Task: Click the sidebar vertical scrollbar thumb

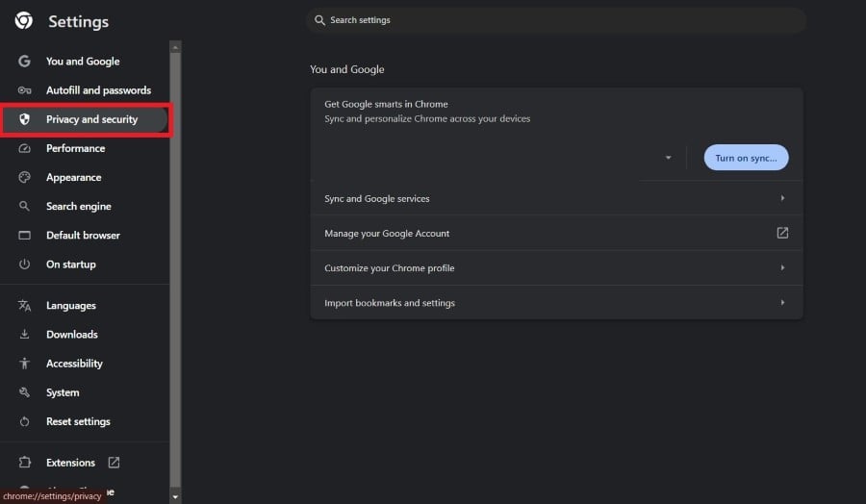Action: coord(175,269)
